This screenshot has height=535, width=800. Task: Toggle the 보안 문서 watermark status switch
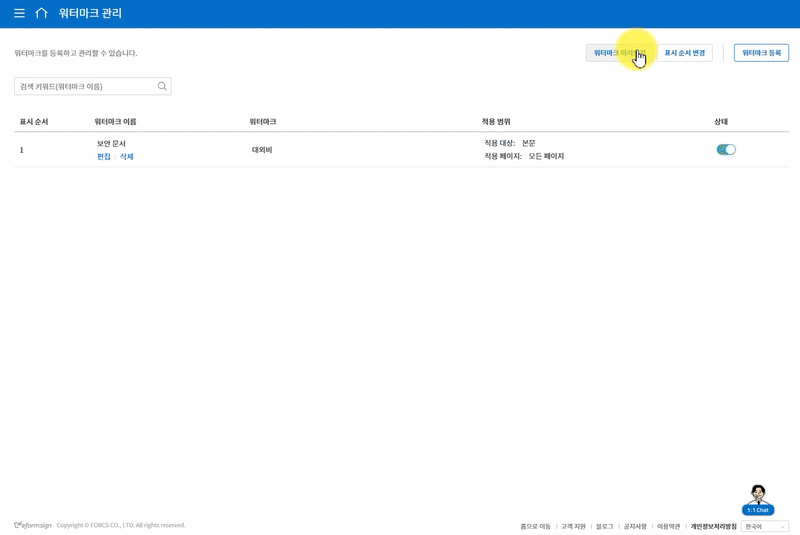726,150
